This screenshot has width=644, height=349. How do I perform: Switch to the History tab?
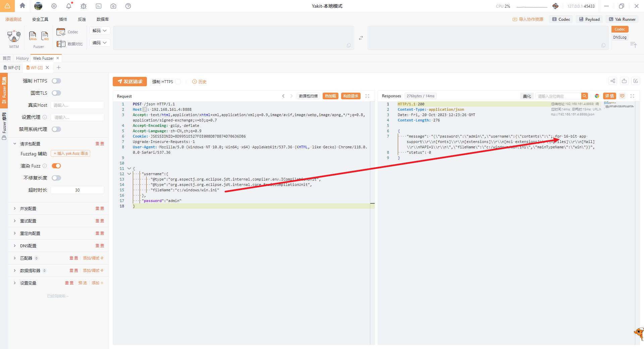(22, 58)
